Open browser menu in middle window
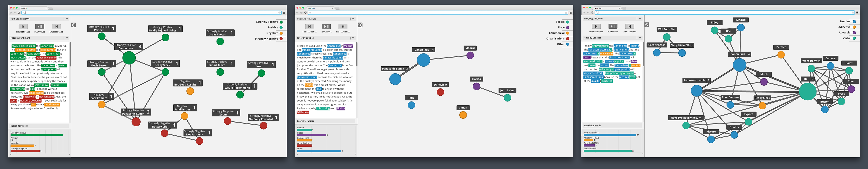This screenshot has width=868, height=169. point(571,12)
